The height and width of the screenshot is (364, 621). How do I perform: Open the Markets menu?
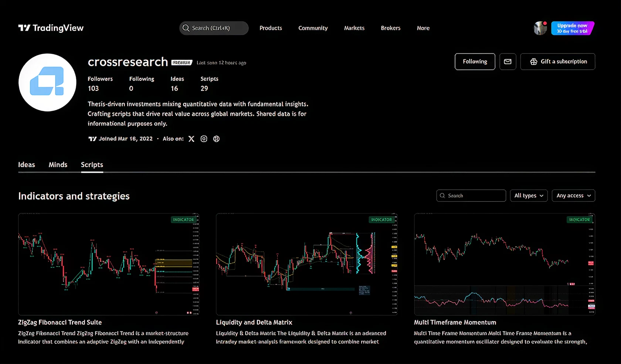354,28
